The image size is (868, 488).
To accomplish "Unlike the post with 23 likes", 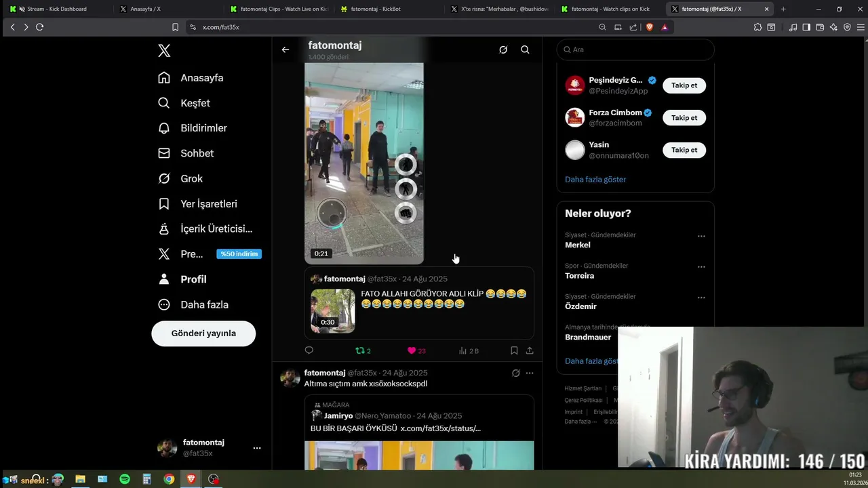I will pos(416,350).
